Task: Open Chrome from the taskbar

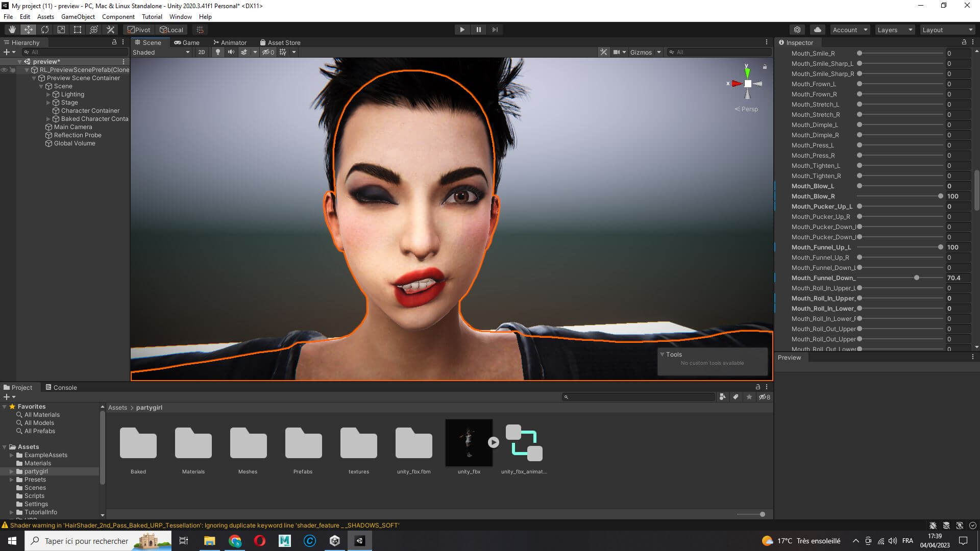Action: (x=235, y=541)
